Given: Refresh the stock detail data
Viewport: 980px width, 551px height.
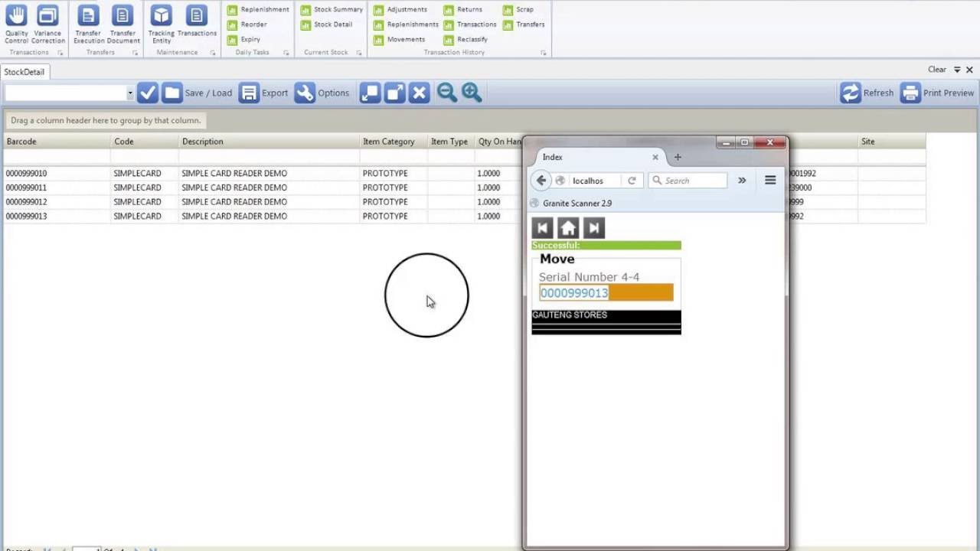Looking at the screenshot, I should tap(867, 93).
